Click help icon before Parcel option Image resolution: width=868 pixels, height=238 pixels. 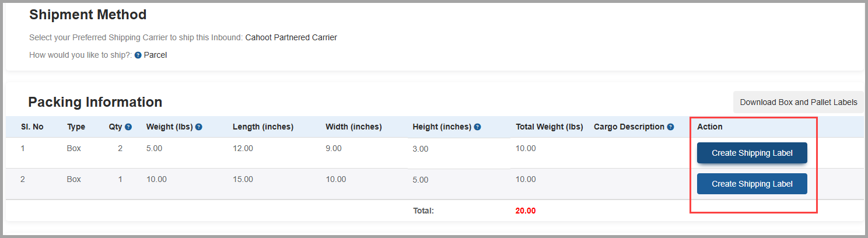click(x=138, y=55)
